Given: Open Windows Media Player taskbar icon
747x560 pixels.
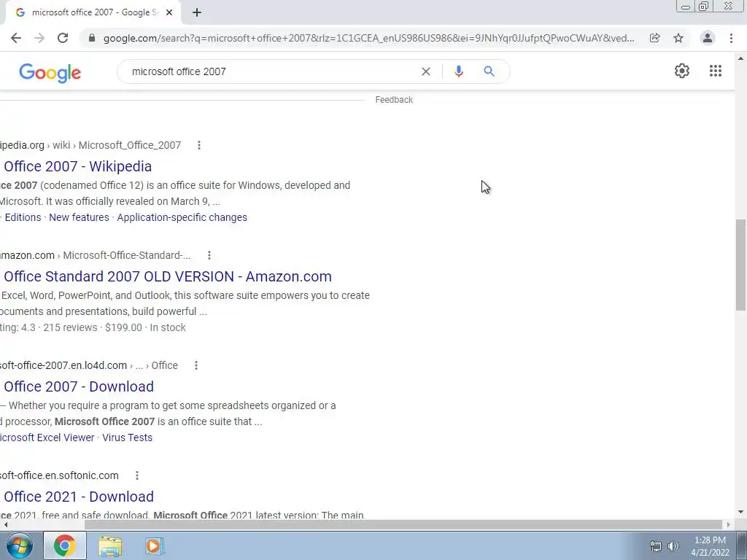Looking at the screenshot, I should click(x=154, y=546).
